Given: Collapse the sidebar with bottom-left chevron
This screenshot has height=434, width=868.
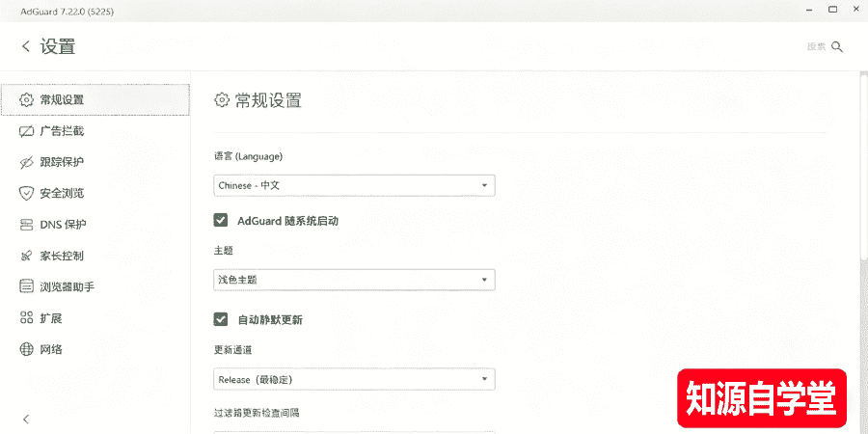Looking at the screenshot, I should [x=25, y=419].
